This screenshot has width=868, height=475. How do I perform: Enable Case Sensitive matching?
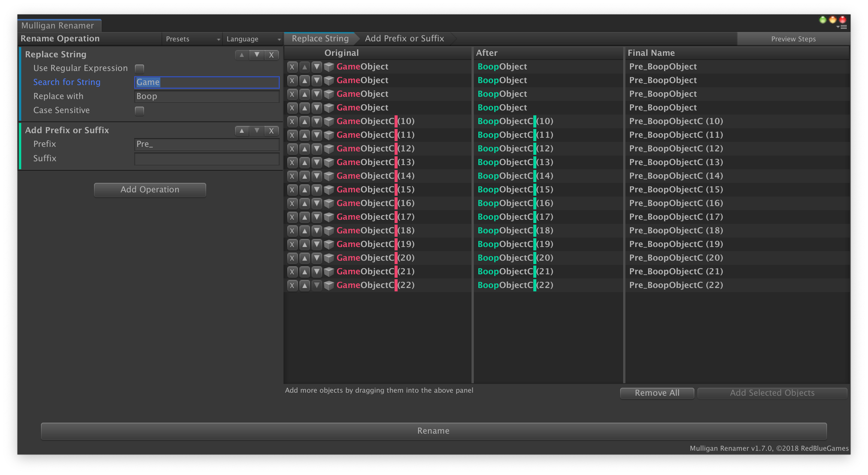(x=139, y=110)
